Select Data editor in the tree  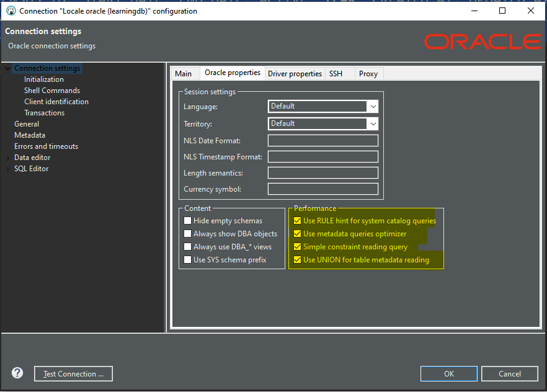(32, 158)
